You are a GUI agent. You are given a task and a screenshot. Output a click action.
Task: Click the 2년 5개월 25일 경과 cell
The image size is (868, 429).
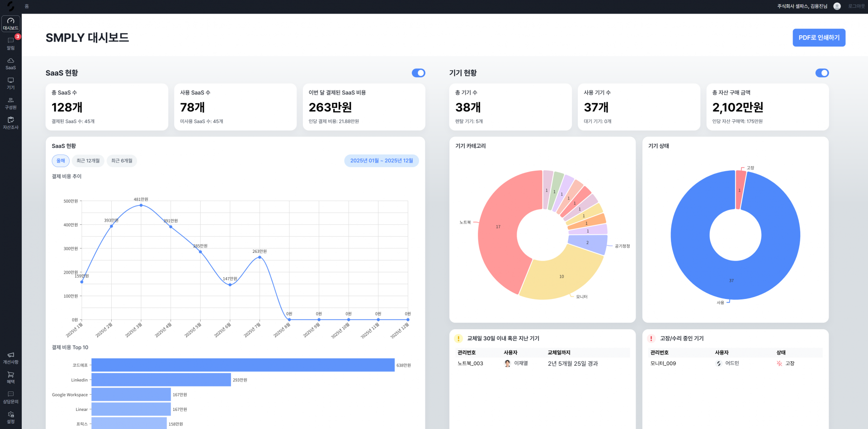point(573,364)
